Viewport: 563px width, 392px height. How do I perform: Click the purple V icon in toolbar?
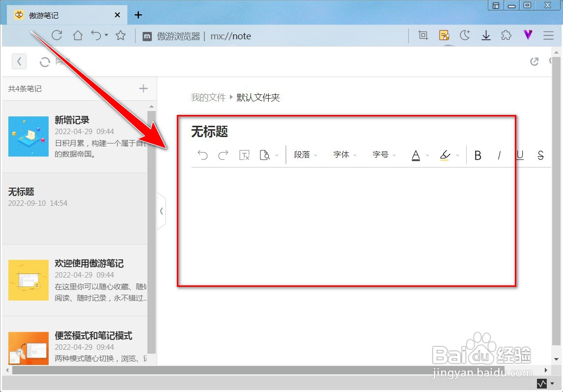[x=528, y=35]
